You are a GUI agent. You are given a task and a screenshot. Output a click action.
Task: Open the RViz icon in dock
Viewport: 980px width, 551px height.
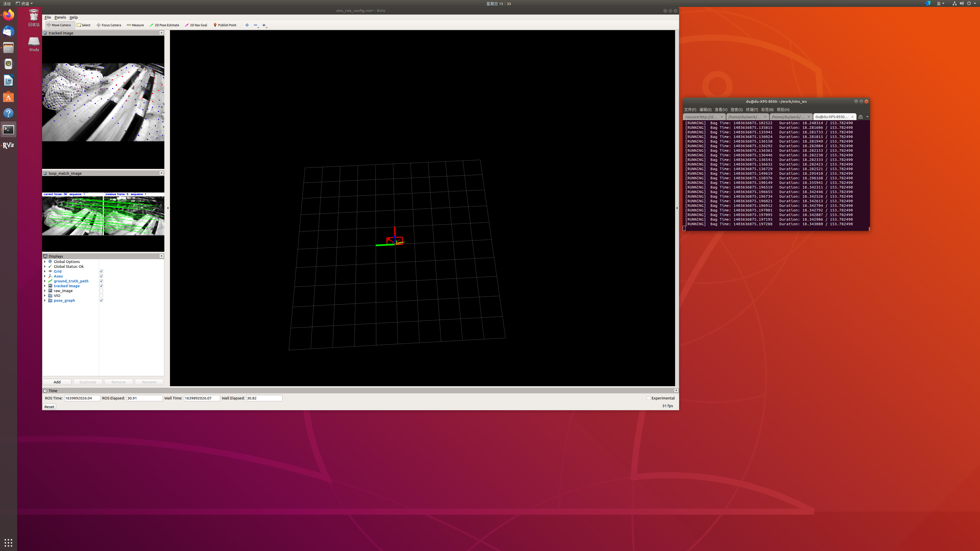click(x=8, y=145)
